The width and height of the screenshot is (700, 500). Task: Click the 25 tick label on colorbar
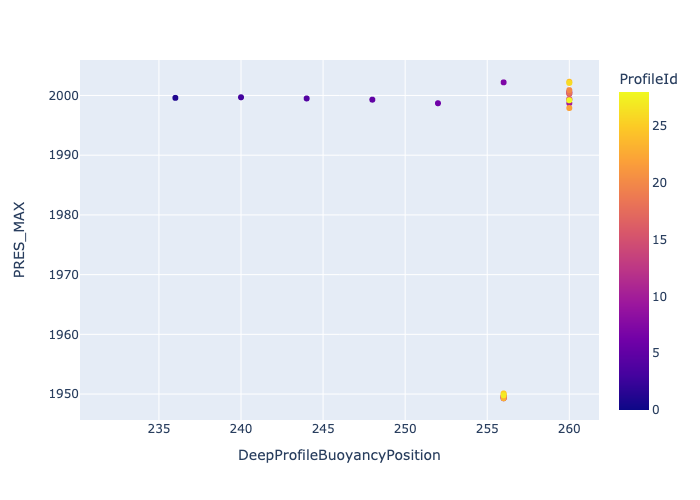[661, 126]
